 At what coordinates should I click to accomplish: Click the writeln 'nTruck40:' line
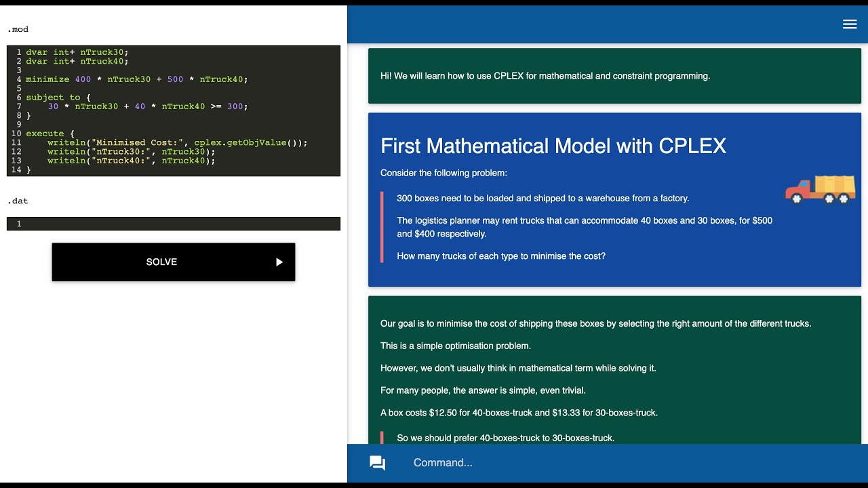pos(132,161)
